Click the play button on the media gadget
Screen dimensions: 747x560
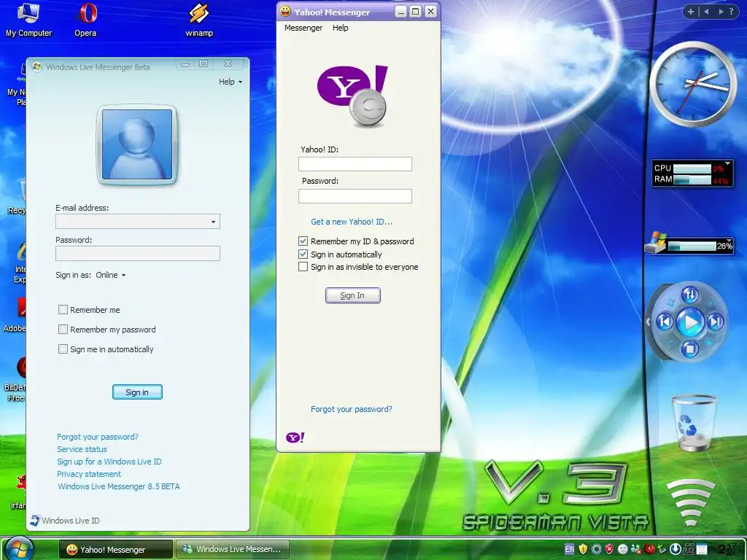(x=690, y=322)
